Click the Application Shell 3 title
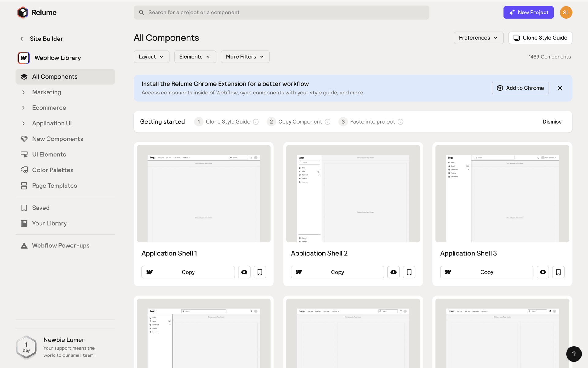The width and height of the screenshot is (588, 368). point(469,253)
